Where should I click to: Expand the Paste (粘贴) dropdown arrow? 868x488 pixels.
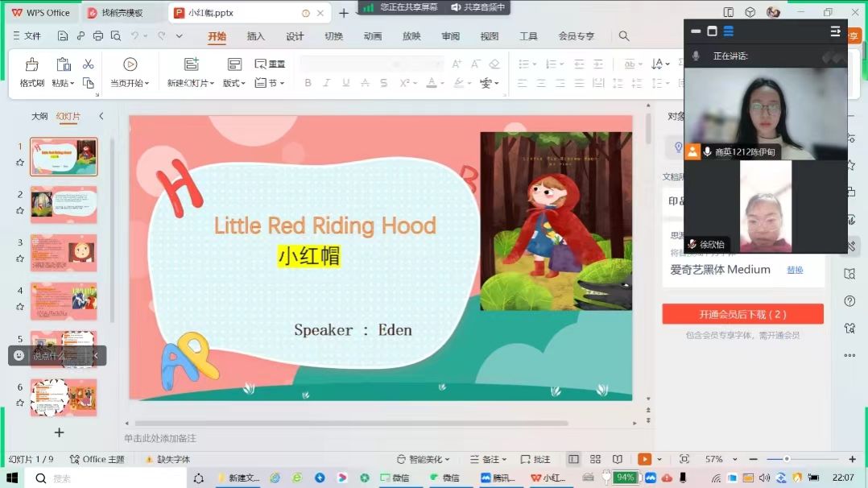(x=72, y=84)
